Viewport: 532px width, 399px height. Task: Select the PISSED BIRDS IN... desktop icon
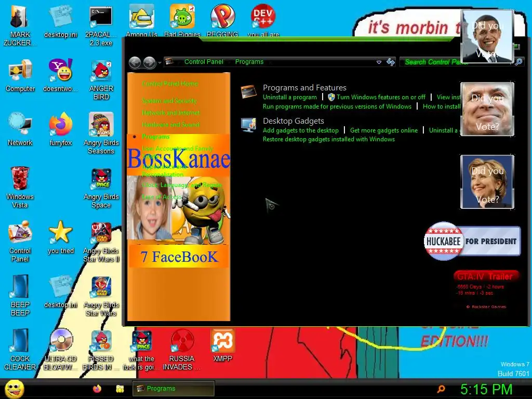101,350
